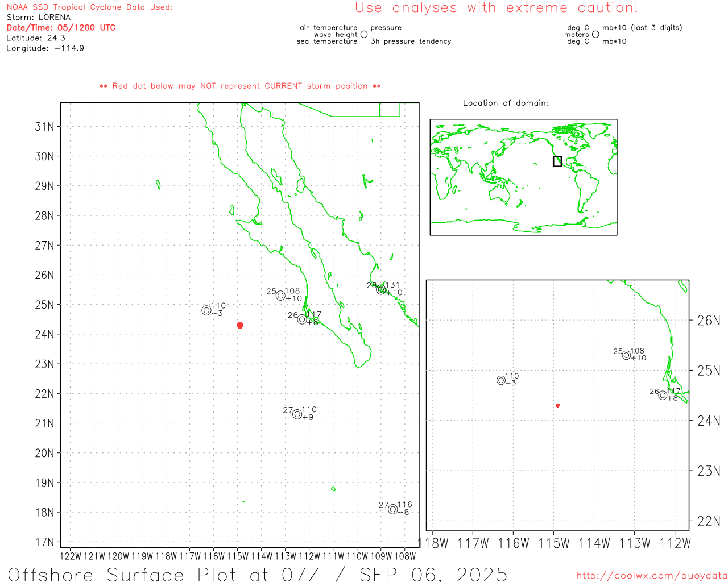Click the red storm position dot on main map
The width and height of the screenshot is (728, 582).
click(x=240, y=325)
